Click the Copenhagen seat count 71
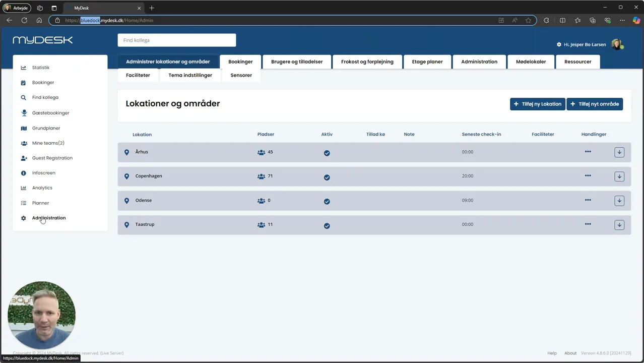This screenshot has width=644, height=363. click(x=270, y=176)
